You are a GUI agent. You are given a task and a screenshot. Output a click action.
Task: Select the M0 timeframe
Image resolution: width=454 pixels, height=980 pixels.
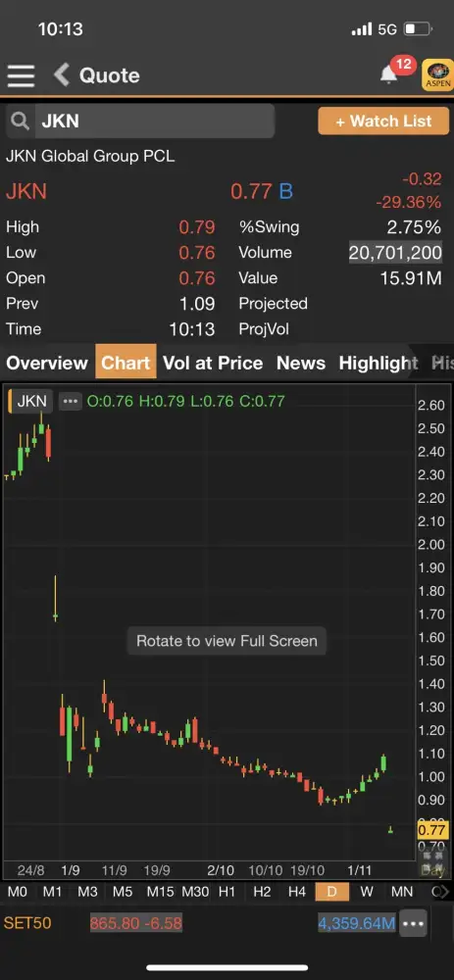[x=17, y=891]
